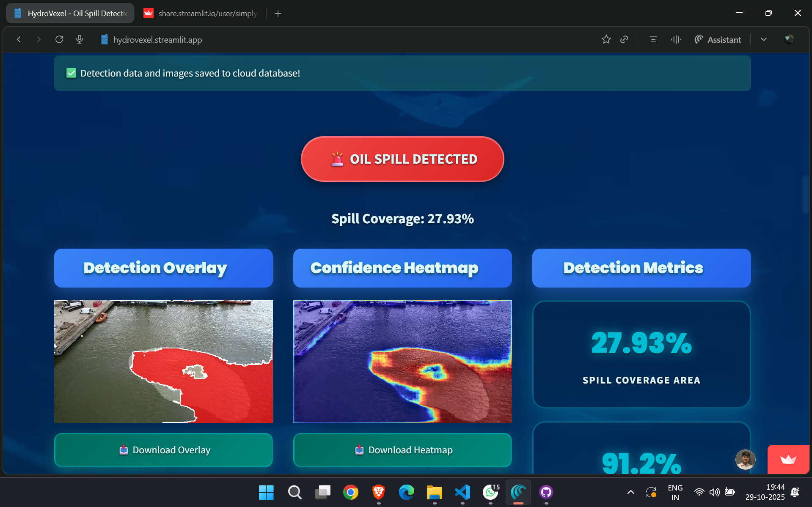Launch VS Code from the taskbar

462,492
